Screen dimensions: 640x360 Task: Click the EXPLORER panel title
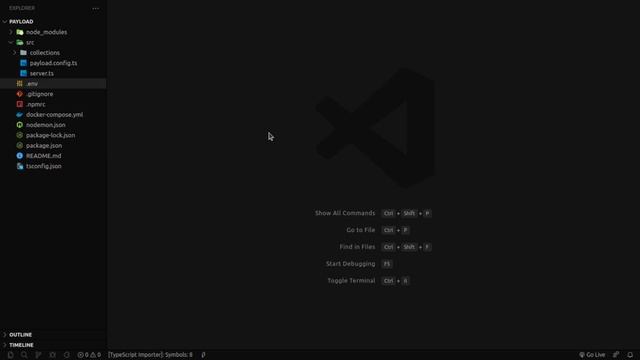pos(22,8)
